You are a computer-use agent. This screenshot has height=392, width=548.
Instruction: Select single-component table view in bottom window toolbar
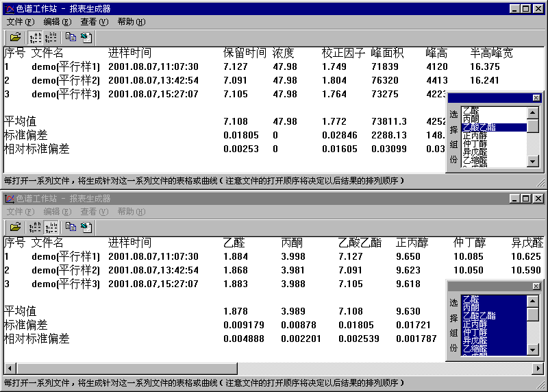[x=35, y=228]
